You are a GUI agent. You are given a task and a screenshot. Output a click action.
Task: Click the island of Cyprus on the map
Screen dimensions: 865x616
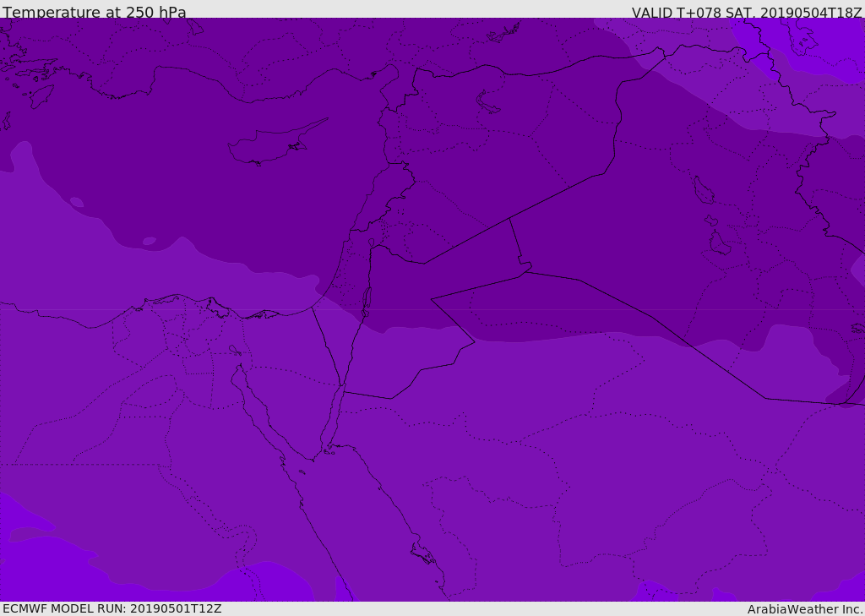pos(276,144)
